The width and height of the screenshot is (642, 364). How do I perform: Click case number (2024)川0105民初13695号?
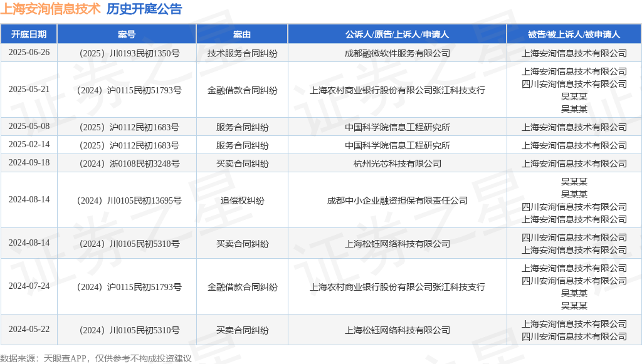[129, 200]
